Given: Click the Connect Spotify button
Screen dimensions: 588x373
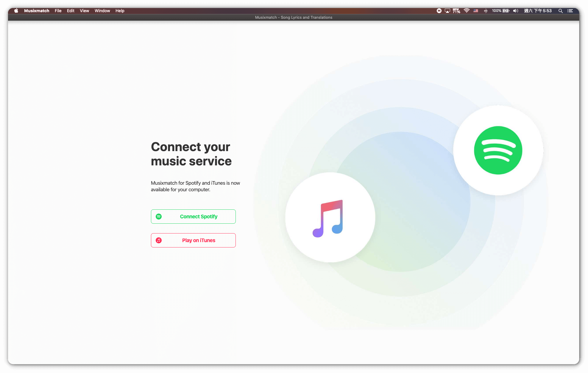Looking at the screenshot, I should [x=193, y=216].
